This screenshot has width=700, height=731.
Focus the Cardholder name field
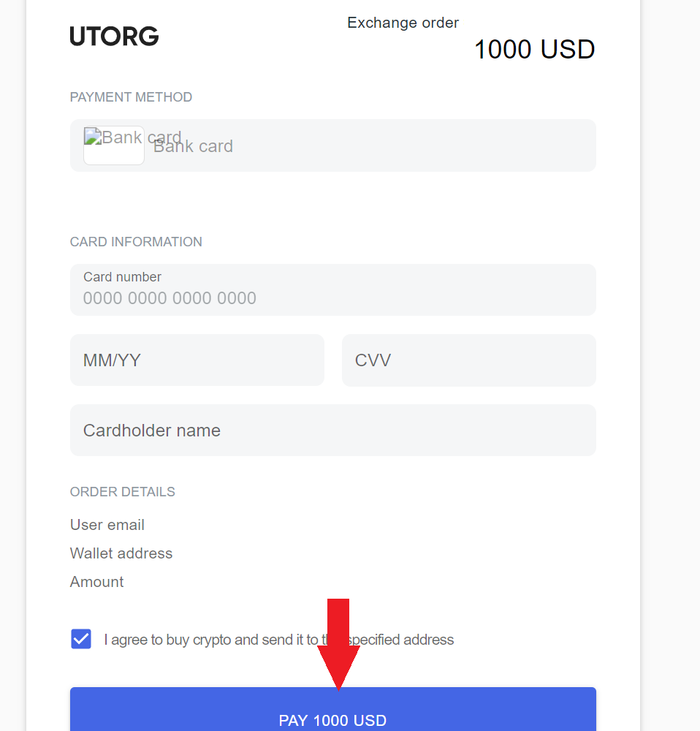tap(332, 431)
